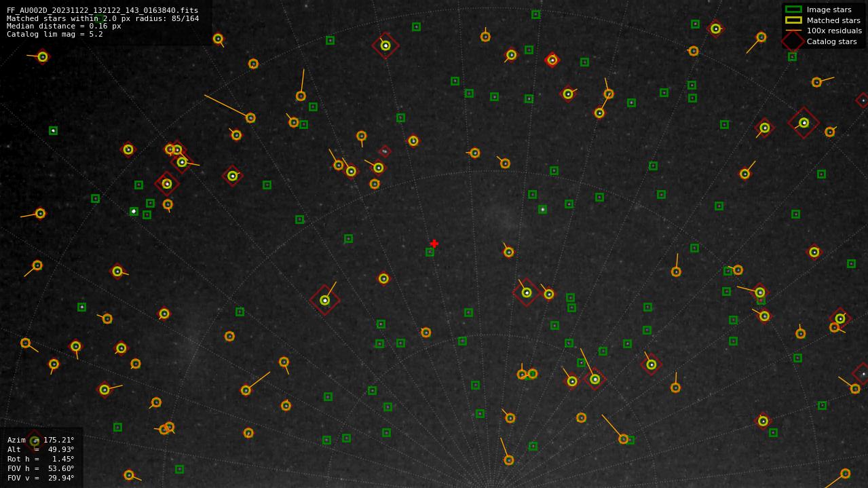Click the 'FOV v = 29.94°' readout

[x=41, y=478]
